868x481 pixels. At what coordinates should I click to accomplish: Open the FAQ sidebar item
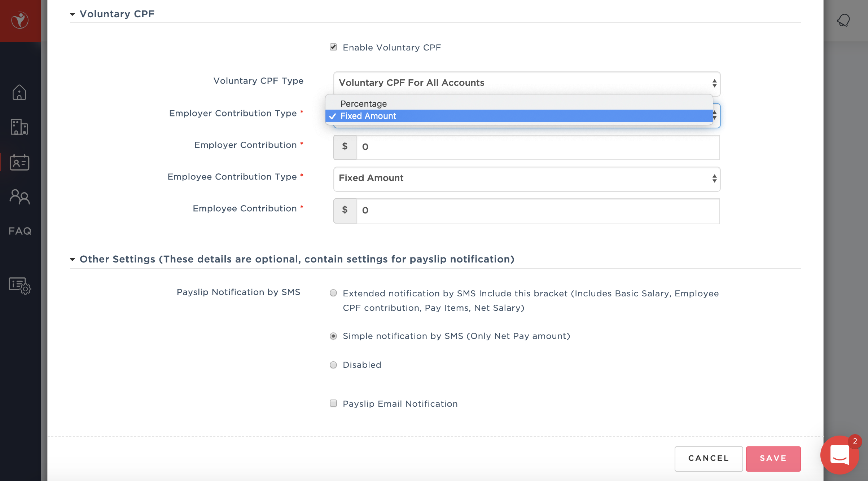[x=20, y=231]
